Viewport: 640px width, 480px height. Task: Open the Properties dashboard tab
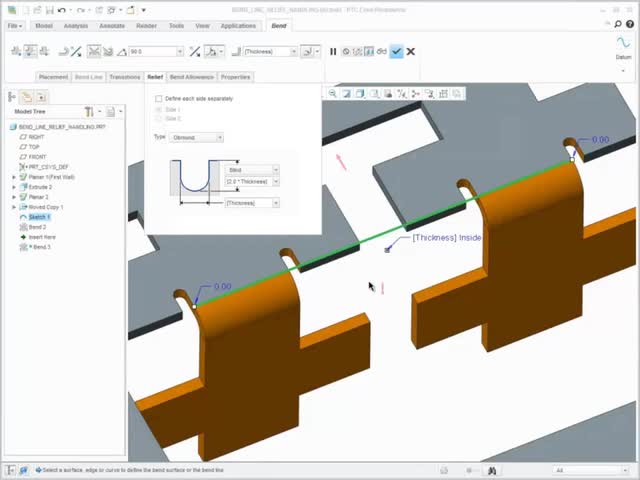point(235,77)
